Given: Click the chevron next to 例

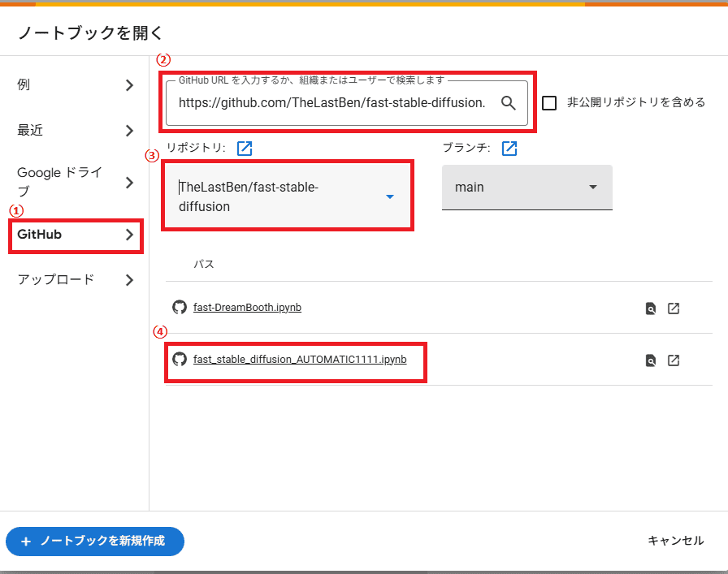Looking at the screenshot, I should [129, 85].
